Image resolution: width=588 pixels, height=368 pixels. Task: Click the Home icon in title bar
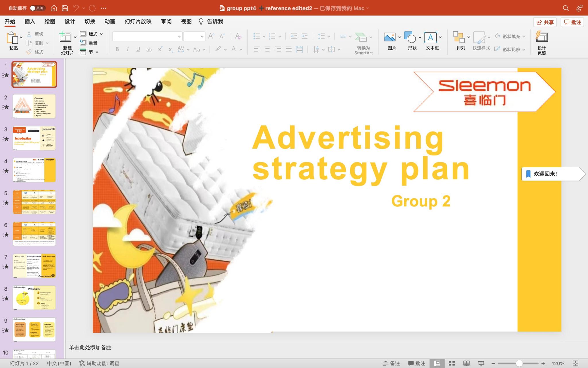54,8
